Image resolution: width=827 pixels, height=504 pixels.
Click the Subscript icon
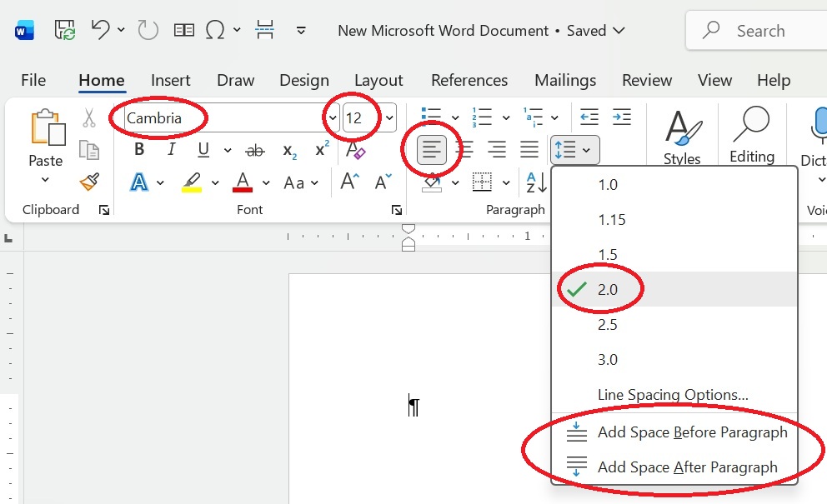coord(289,150)
